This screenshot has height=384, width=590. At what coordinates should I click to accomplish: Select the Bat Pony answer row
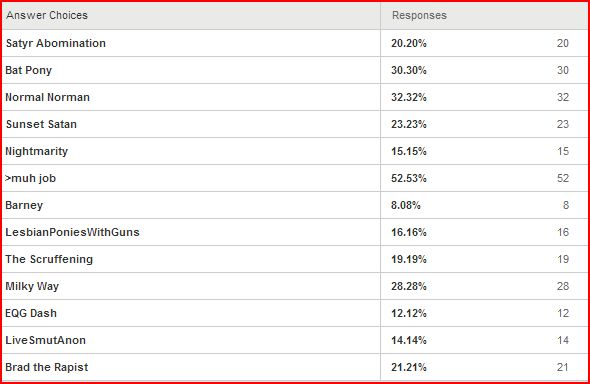point(295,70)
